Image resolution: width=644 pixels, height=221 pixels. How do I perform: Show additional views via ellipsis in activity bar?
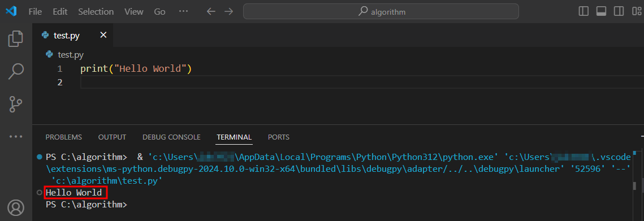tap(16, 136)
